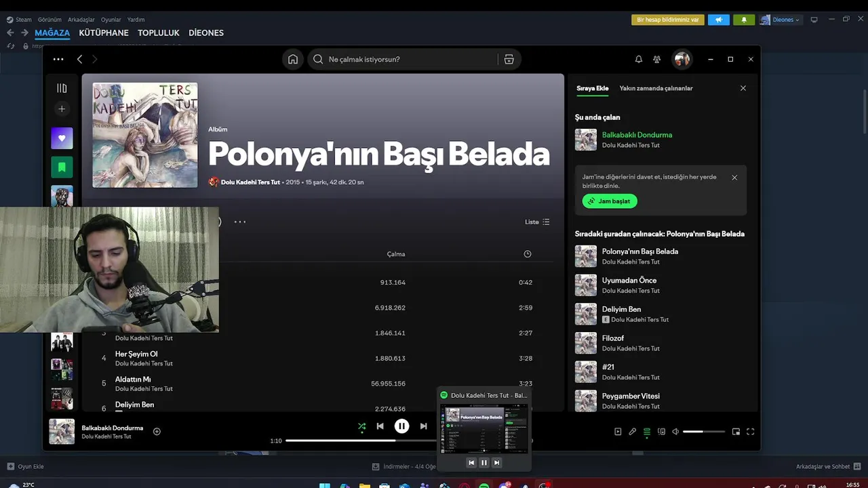Expand the Spotify Your Library sidebar
Viewport: 868px width, 488px height.
click(62, 88)
